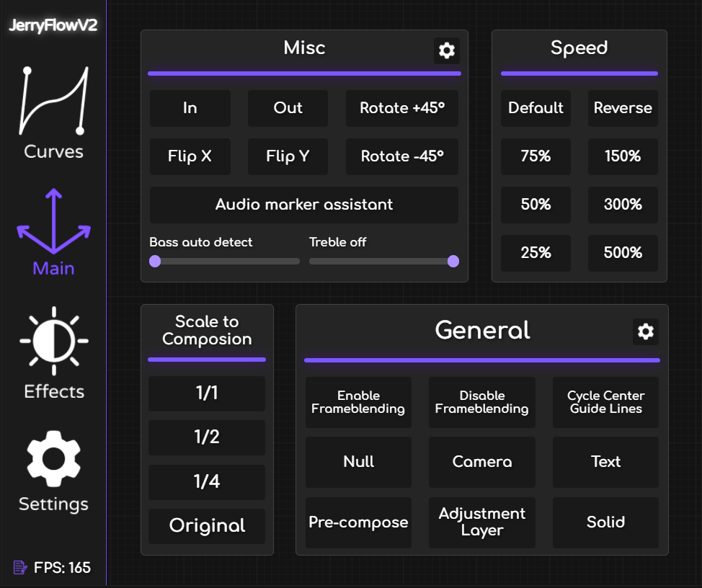This screenshot has width=702, height=588.
Task: Click the Treble slider handle
Action: tap(453, 261)
